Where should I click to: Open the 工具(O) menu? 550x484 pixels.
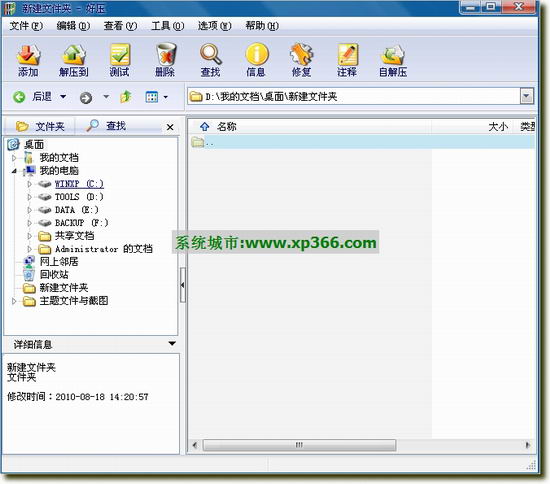point(167,26)
